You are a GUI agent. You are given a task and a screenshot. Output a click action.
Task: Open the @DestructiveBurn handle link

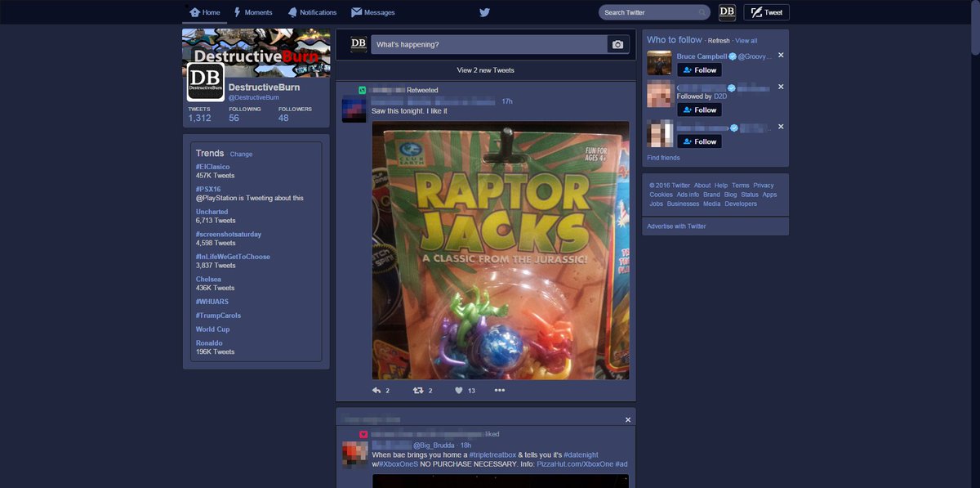pos(254,97)
